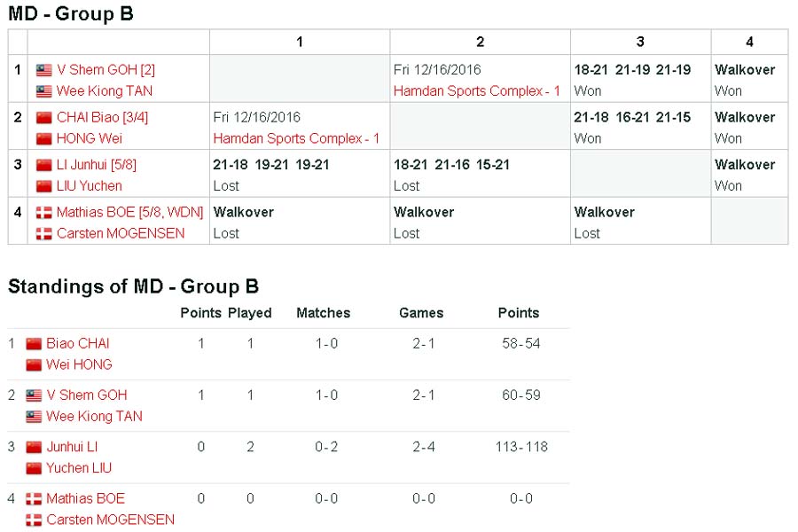Click column 3 header in Group B table

[640, 42]
